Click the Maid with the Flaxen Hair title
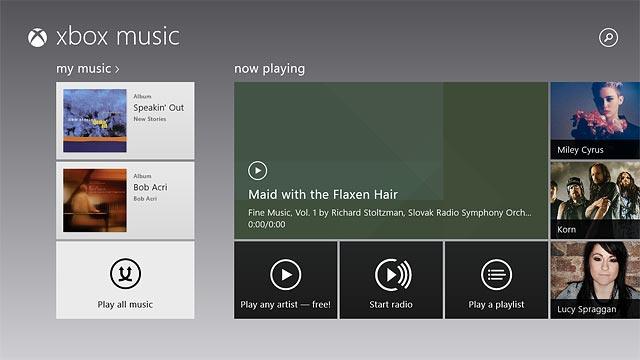This screenshot has width=640, height=360. coord(323,194)
